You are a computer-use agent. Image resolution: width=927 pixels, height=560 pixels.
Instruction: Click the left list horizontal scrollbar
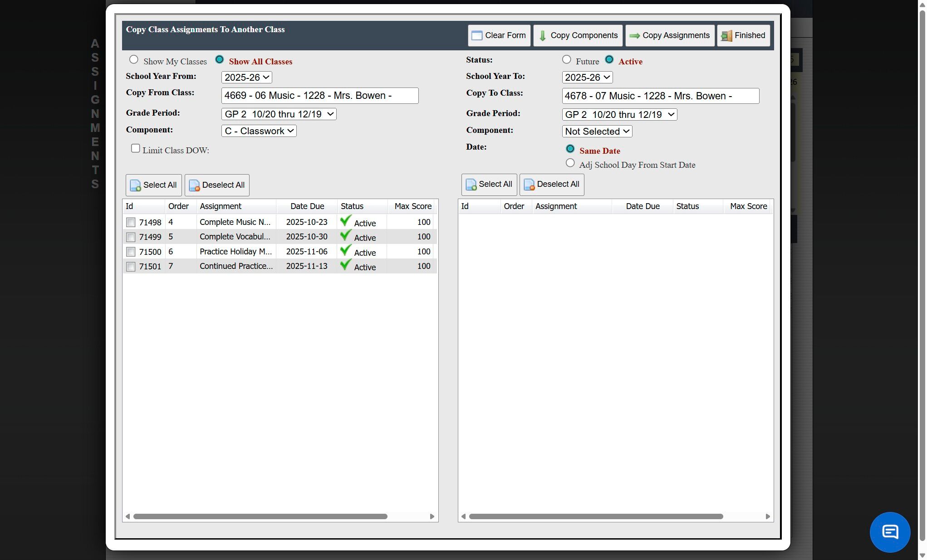pos(260,516)
